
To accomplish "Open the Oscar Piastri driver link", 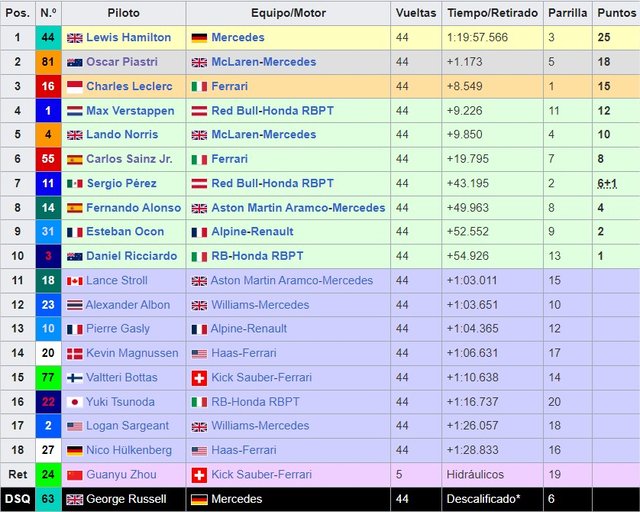I will click(x=122, y=62).
